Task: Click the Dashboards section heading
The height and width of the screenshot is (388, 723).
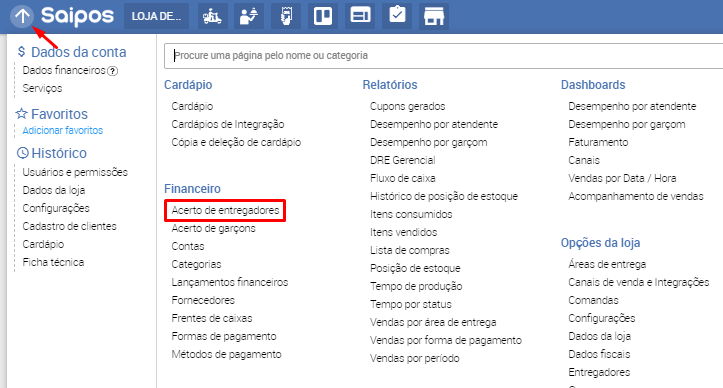Action: pyautogui.click(x=593, y=85)
